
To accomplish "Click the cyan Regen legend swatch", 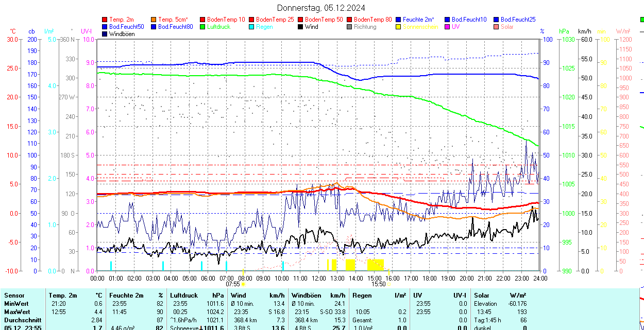I will pyautogui.click(x=252, y=27).
